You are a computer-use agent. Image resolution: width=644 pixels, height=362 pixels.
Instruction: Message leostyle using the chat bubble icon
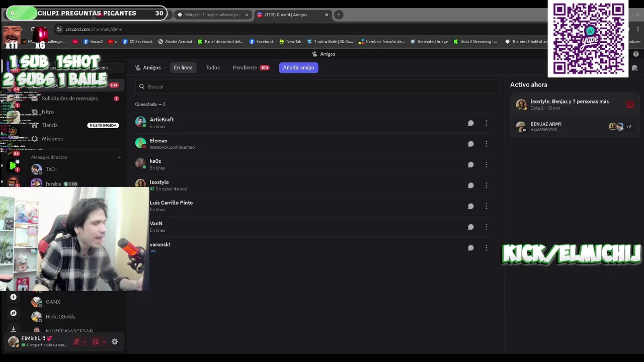470,186
